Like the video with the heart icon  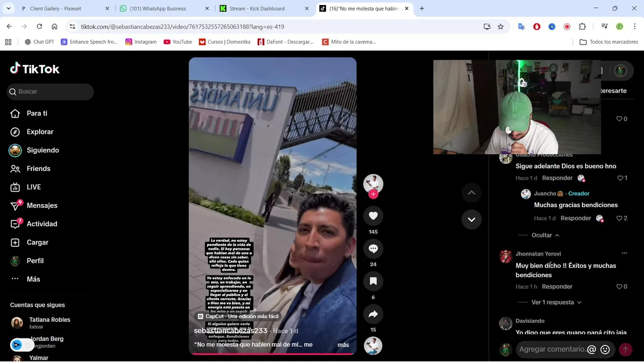[373, 216]
